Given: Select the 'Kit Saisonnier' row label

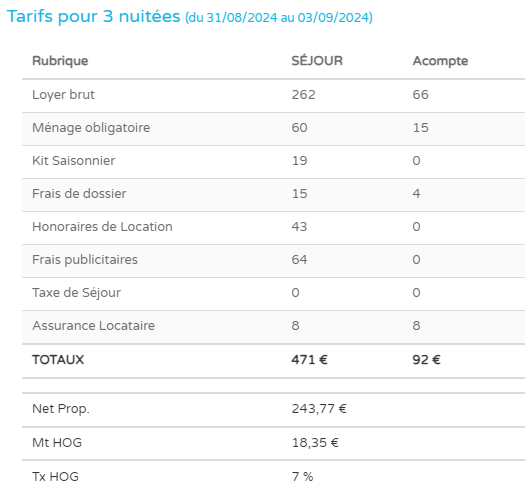Looking at the screenshot, I should point(73,160).
